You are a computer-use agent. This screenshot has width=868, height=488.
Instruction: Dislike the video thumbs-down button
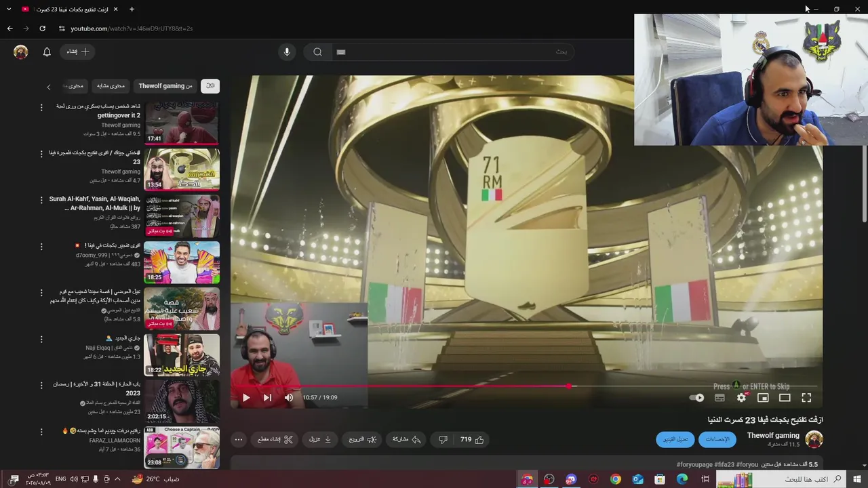pos(443,439)
